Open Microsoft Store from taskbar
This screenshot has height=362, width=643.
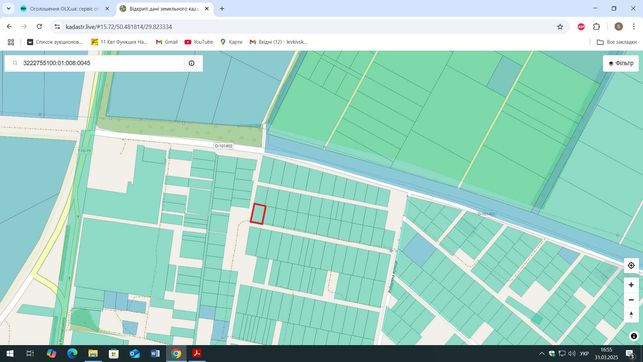pos(114,353)
